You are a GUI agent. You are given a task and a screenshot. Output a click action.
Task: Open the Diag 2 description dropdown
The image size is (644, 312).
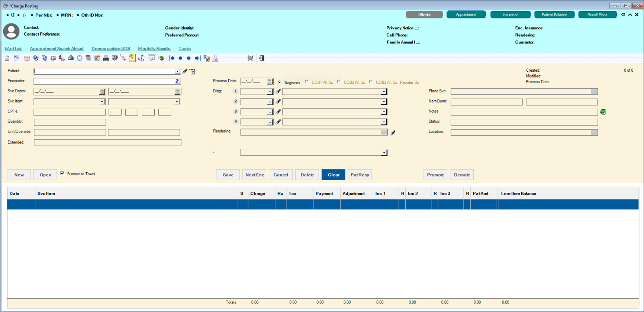(384, 102)
